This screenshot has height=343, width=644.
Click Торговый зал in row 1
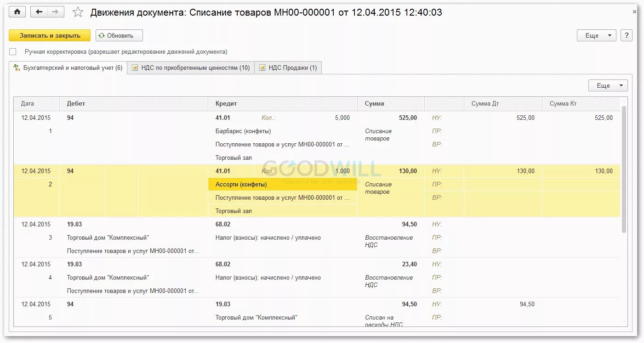234,157
